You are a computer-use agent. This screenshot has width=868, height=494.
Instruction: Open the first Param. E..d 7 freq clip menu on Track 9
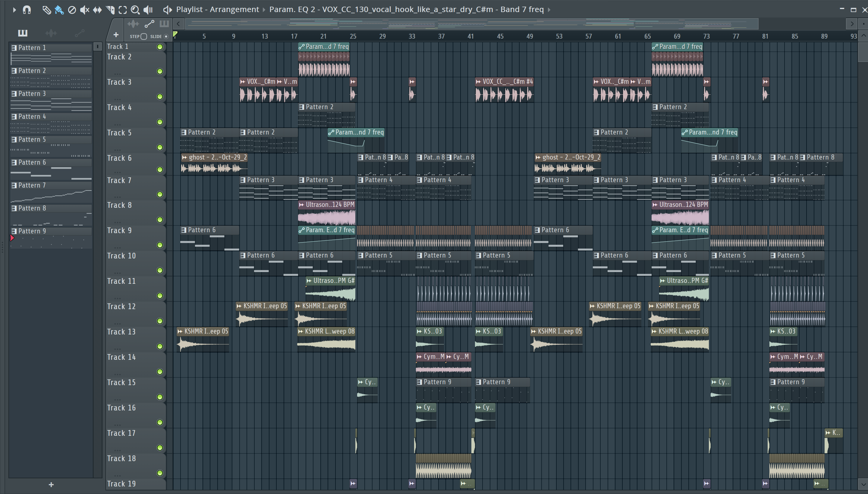pos(301,230)
